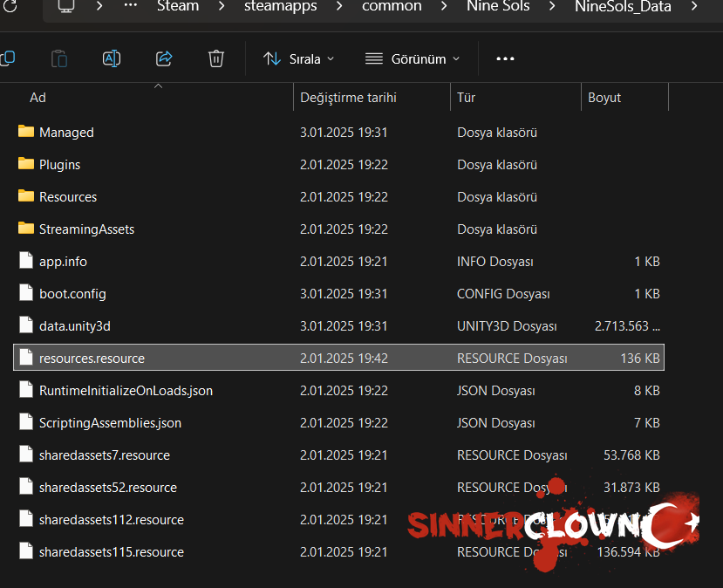
Task: Click the ScriptingAssemblies.json file icon
Action: click(x=26, y=422)
